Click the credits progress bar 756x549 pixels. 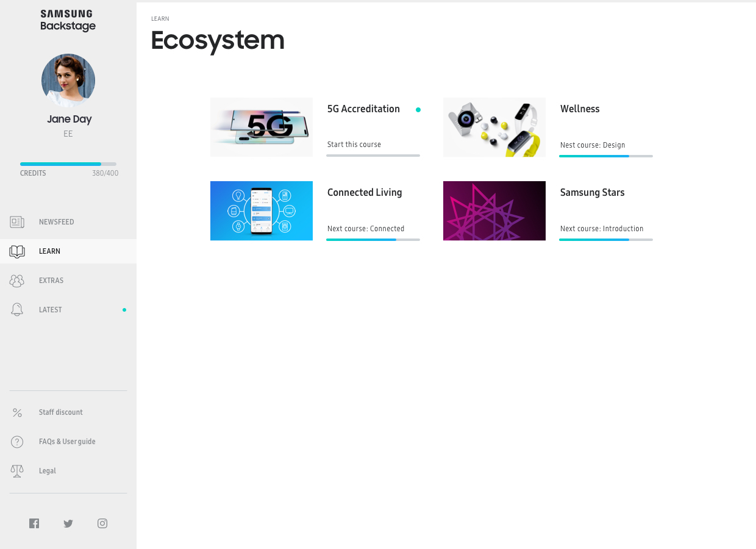click(68, 164)
